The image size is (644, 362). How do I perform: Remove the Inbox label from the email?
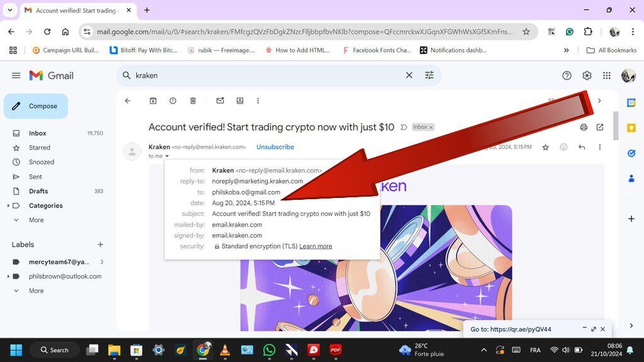[431, 127]
